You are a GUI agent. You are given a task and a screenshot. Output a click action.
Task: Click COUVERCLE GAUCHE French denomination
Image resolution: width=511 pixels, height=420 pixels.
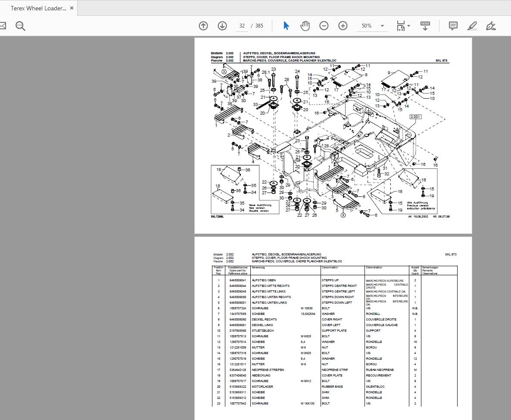point(382,325)
